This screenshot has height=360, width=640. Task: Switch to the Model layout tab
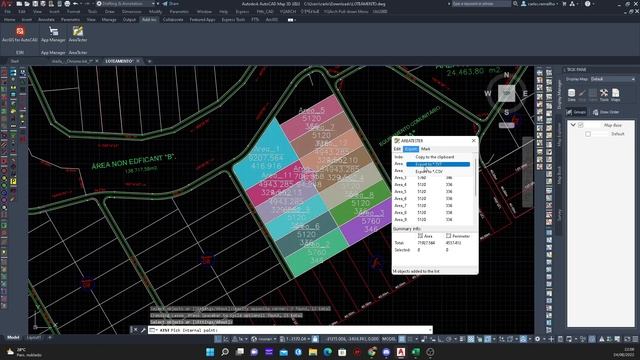pyautogui.click(x=13, y=338)
